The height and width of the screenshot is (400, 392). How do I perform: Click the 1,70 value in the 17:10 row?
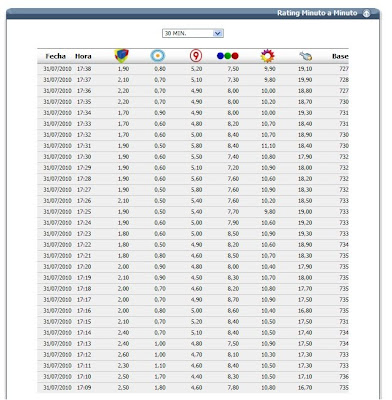click(x=160, y=377)
